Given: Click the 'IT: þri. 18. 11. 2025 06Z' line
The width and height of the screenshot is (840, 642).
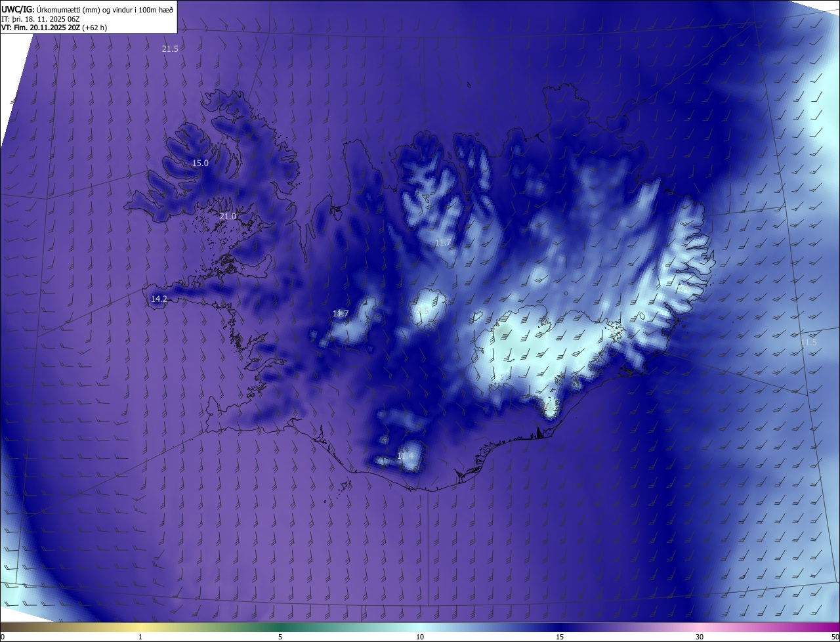Looking at the screenshot, I should pyautogui.click(x=41, y=18).
